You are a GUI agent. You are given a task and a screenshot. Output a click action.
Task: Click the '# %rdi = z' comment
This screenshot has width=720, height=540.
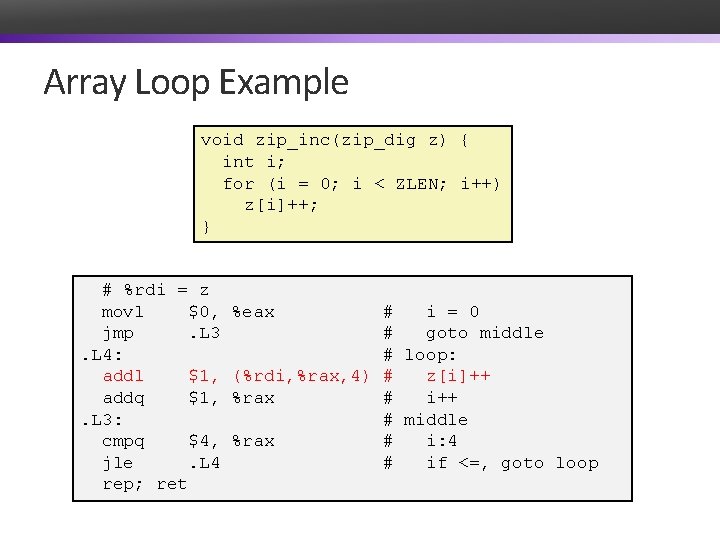point(156,290)
